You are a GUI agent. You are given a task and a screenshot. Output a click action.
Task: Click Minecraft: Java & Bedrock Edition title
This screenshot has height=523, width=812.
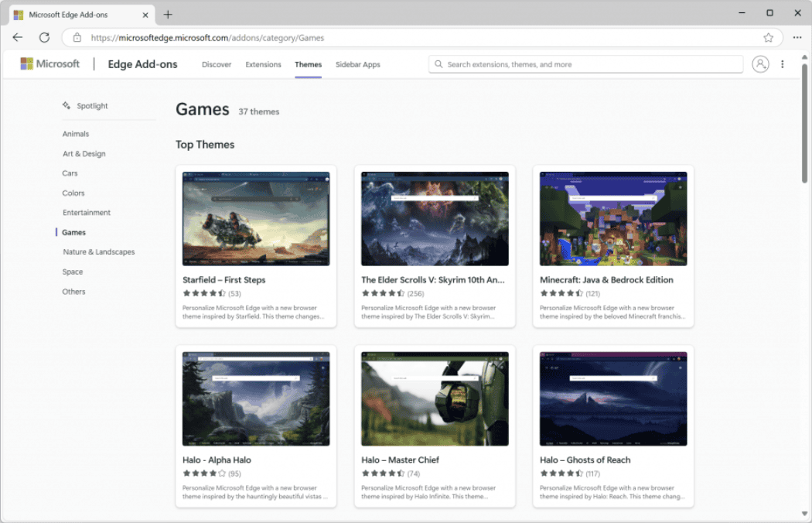tap(606, 279)
